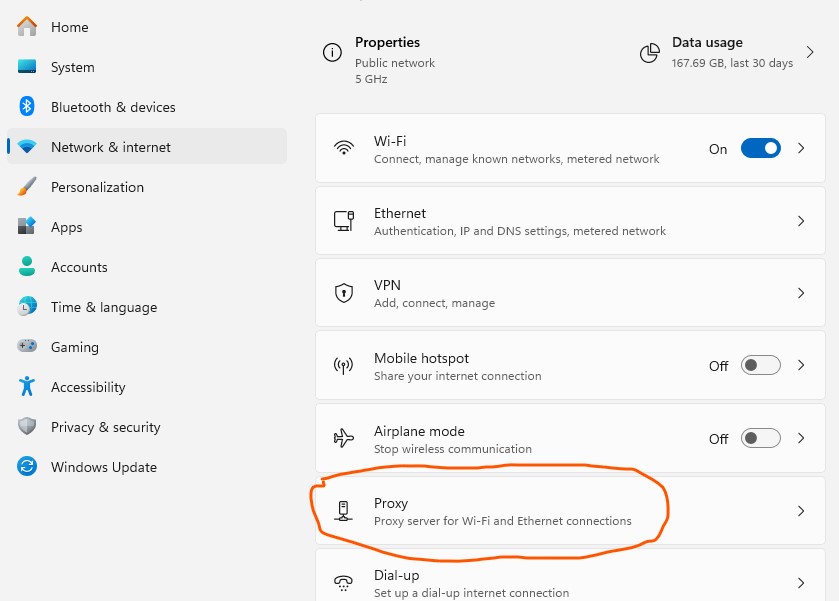Viewport: 839px width, 601px height.
Task: Click the Gaming controller icon
Action: (27, 346)
